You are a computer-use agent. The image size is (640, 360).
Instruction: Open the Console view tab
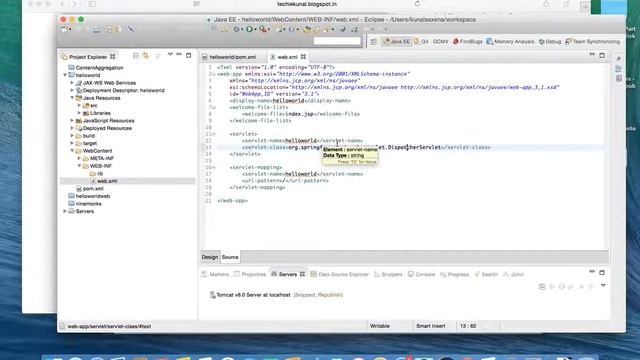pyautogui.click(x=422, y=274)
